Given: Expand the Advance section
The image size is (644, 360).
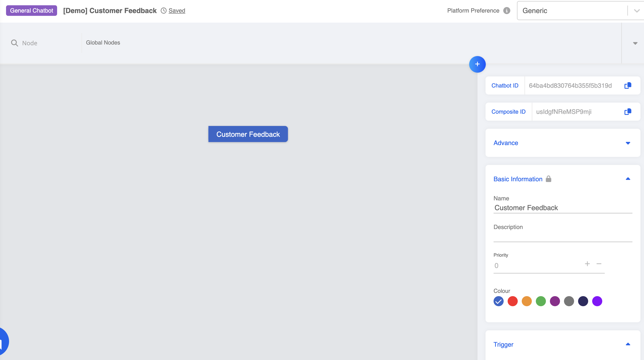Looking at the screenshot, I should [628, 143].
